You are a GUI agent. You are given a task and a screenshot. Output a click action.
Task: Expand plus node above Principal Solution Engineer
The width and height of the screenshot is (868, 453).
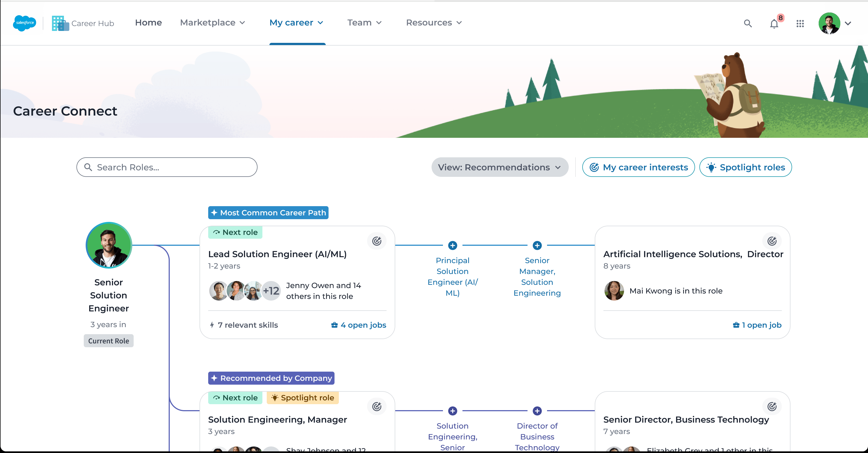[x=452, y=245]
